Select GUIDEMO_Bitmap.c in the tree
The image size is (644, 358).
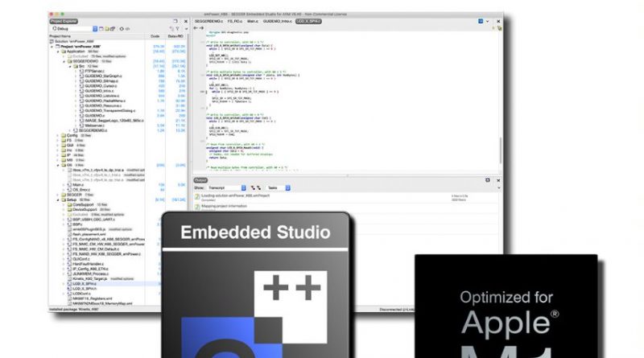[101, 81]
